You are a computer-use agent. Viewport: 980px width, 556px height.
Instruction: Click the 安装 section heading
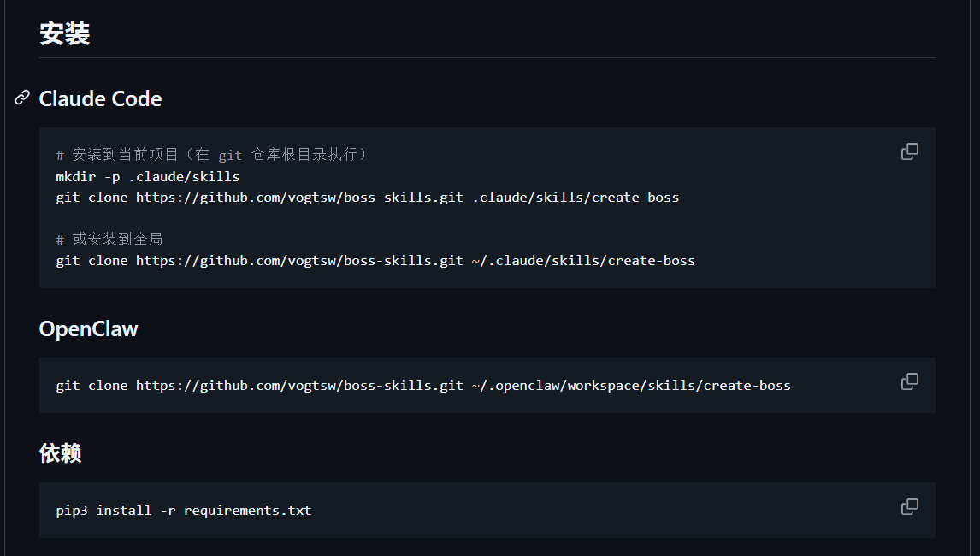pos(65,34)
